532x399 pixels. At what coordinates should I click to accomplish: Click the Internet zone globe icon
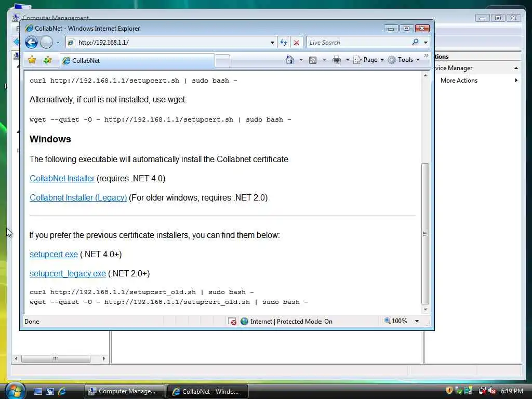pos(244,321)
